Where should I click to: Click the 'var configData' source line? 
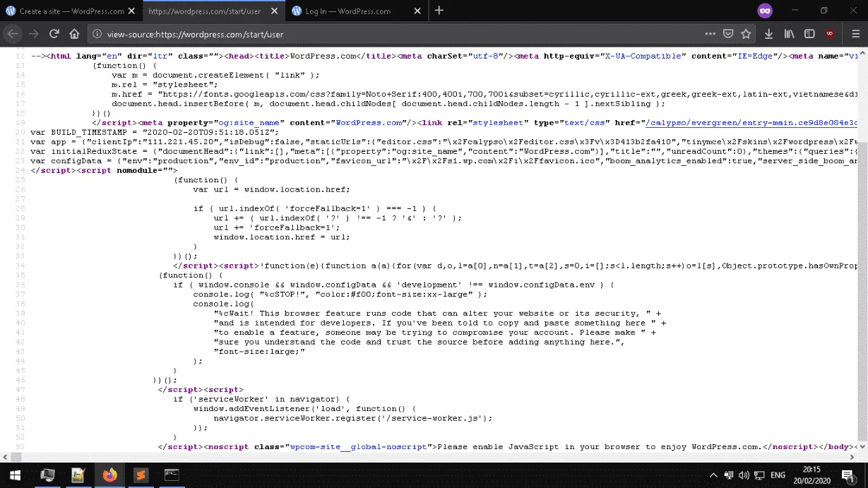[x=445, y=161]
